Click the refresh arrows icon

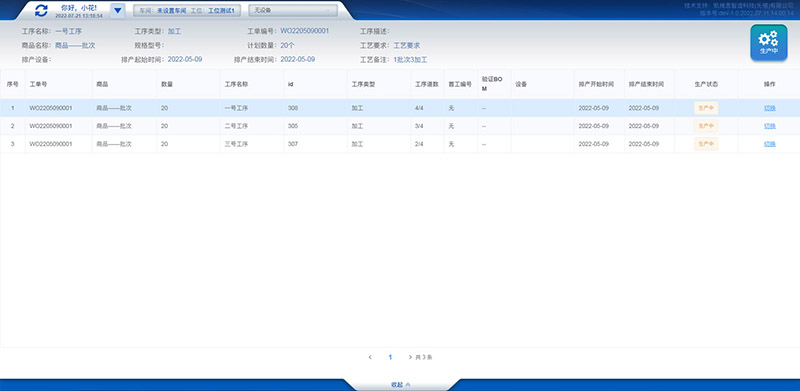pos(41,10)
